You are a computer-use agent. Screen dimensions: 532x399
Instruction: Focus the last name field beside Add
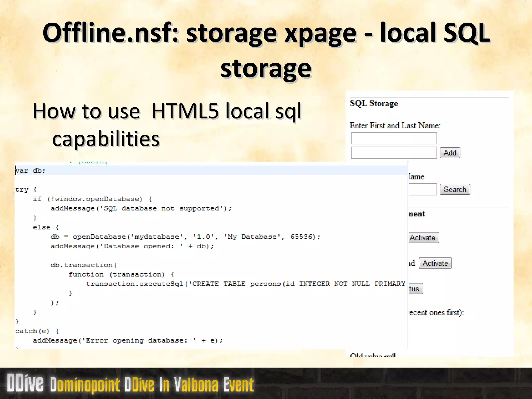pyautogui.click(x=394, y=153)
